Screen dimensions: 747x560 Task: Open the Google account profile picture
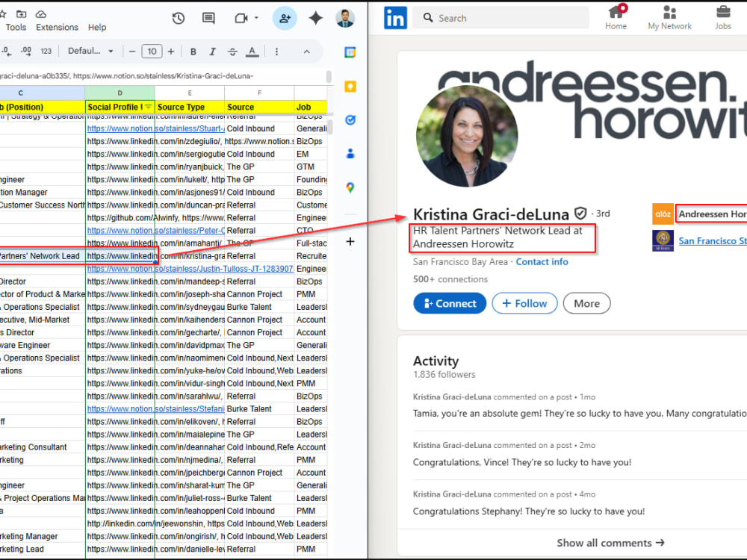[345, 18]
